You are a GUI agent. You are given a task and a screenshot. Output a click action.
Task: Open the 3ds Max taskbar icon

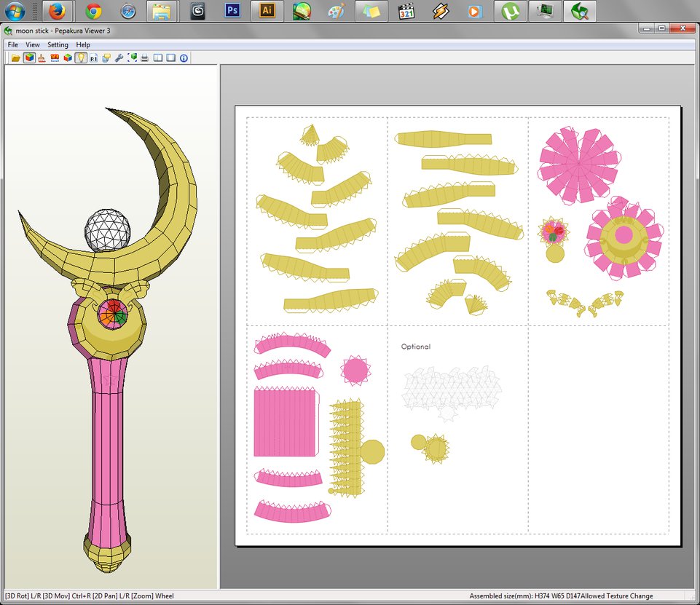pos(197,11)
